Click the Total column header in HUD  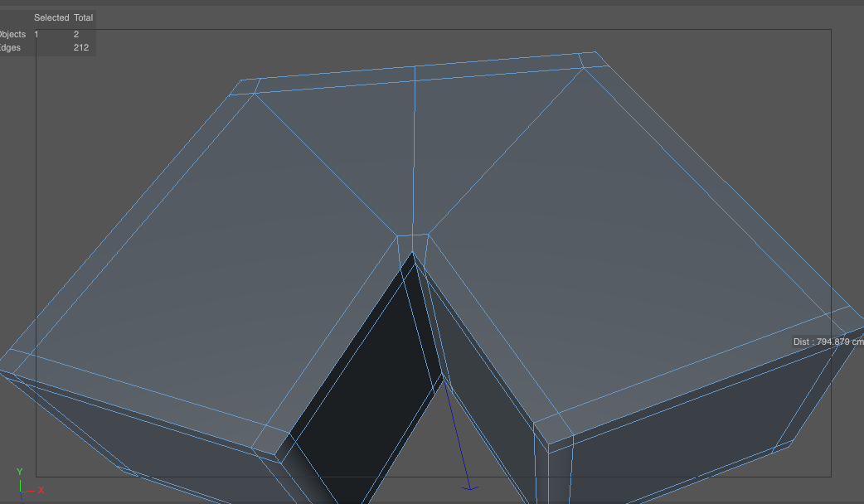click(83, 17)
